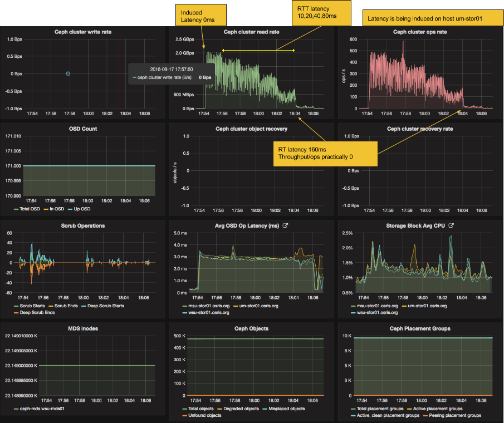
Task: Expand the Ceph cluster ops rate panel title menu
Action: (420, 32)
